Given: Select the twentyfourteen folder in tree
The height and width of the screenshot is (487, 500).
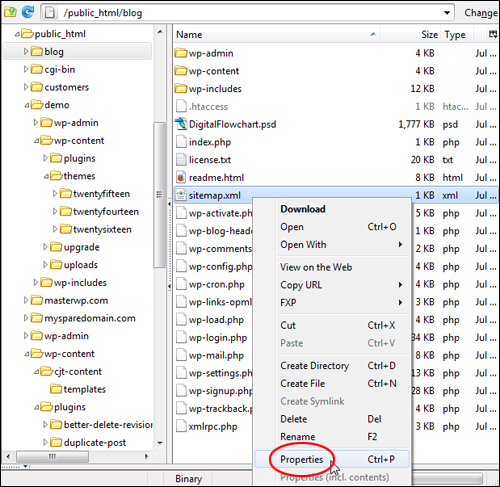Looking at the screenshot, I should point(106,211).
